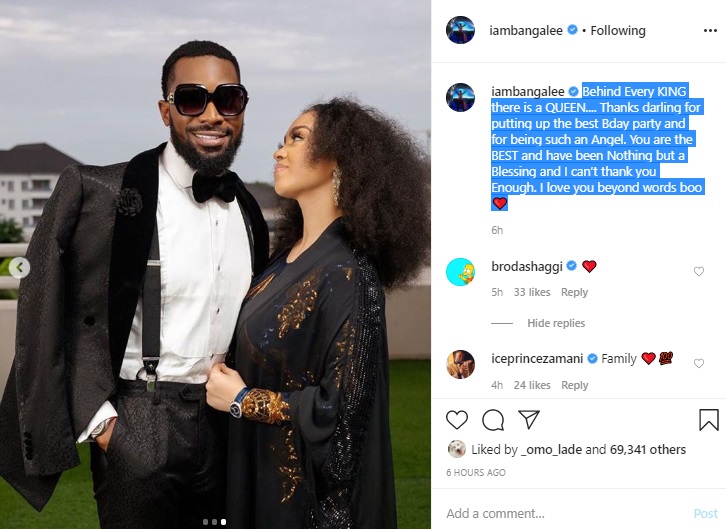Open brodashaggi's avatar
This screenshot has width=726, height=529.
point(460,272)
